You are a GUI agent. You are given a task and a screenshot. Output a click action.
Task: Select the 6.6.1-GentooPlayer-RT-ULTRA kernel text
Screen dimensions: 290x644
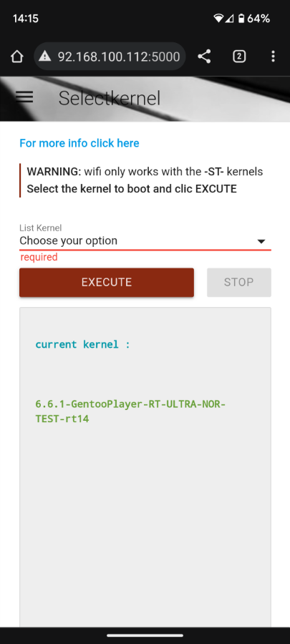(130, 411)
